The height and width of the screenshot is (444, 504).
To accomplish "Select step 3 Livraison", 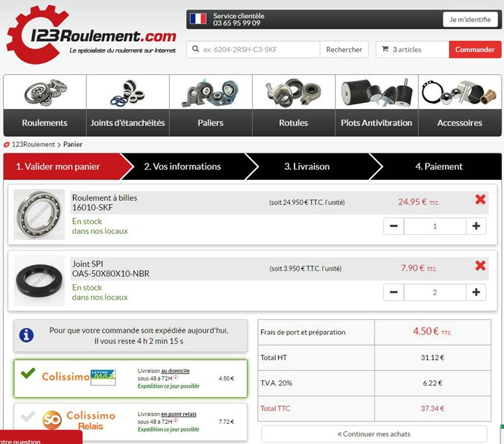I will pos(307,167).
